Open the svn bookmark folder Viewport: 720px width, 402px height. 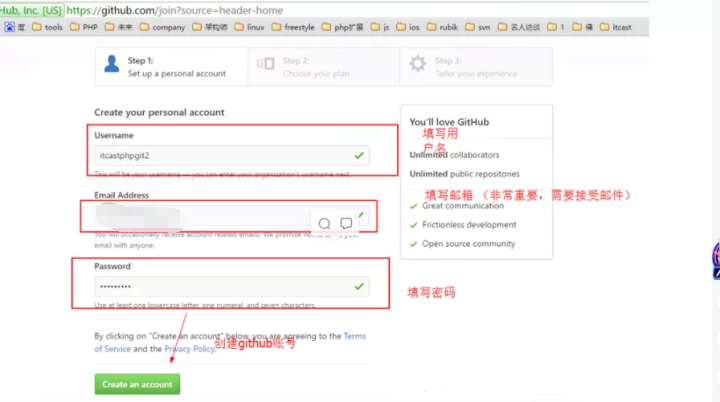click(478, 27)
